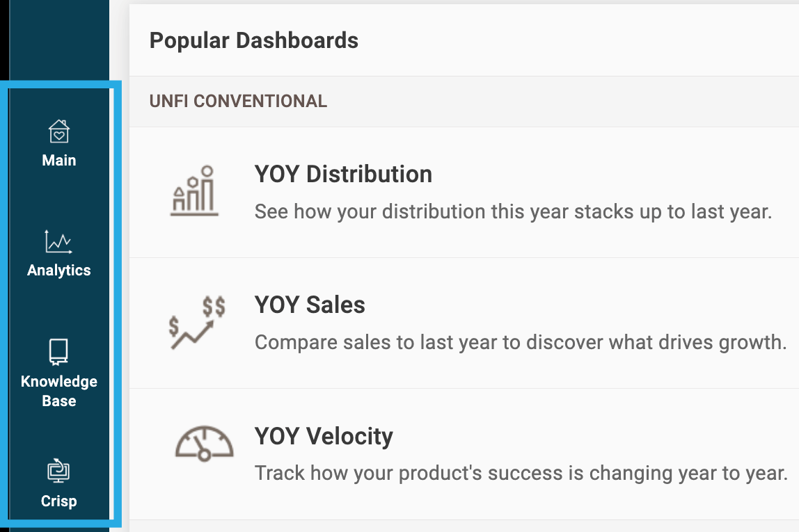The image size is (799, 532).
Task: Click the YOY Distribution bar chart icon
Action: pyautogui.click(x=194, y=191)
